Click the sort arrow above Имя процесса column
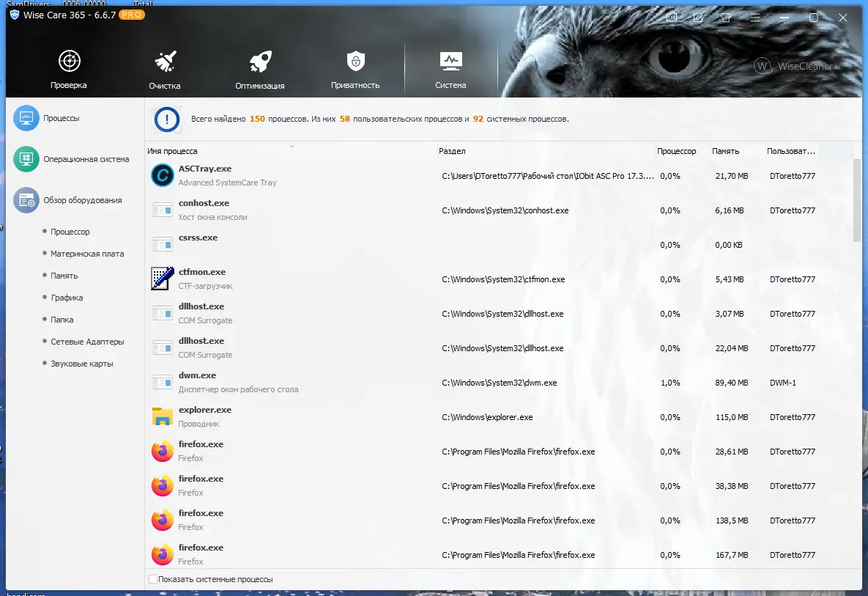 (x=292, y=146)
